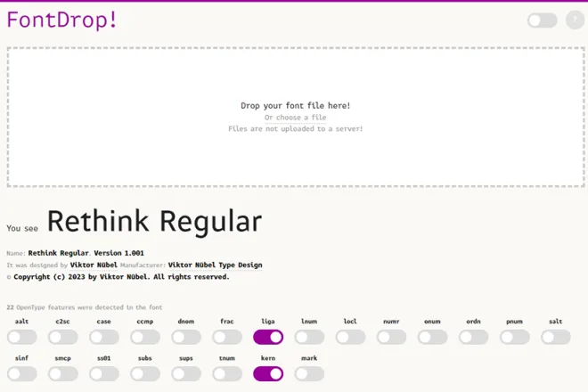Open Viktor Nübel Type Design manufacturer link
Screen dimensions: 588x392
click(215, 265)
